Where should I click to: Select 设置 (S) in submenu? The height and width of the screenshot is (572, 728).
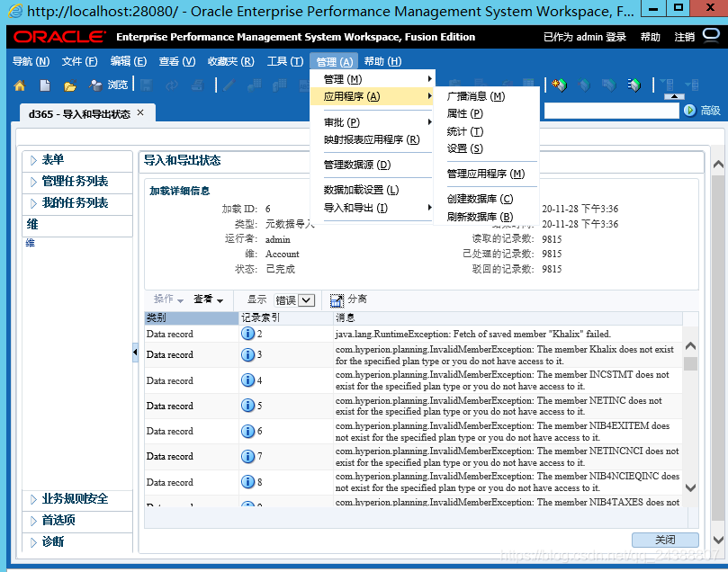click(x=487, y=148)
